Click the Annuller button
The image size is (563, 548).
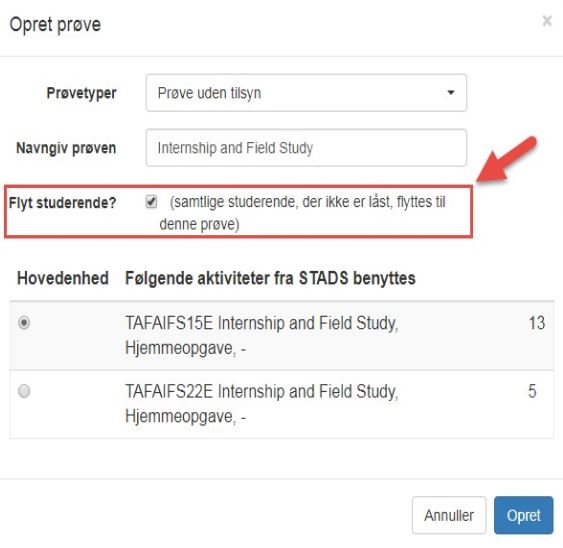(x=449, y=515)
